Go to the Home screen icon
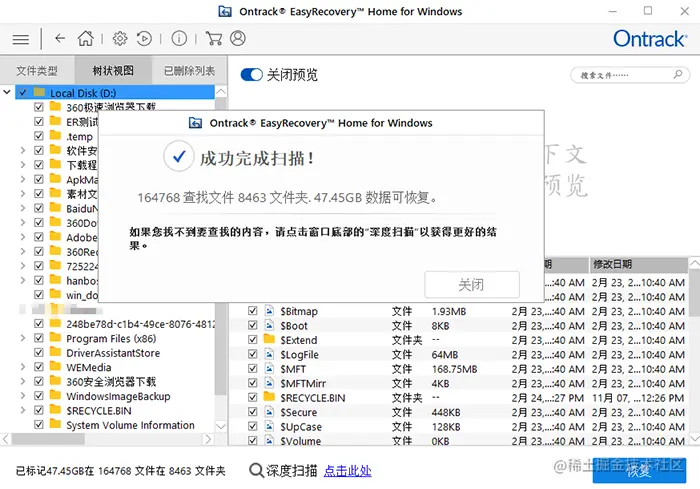Viewport: 700px width, 489px height. [x=85, y=38]
